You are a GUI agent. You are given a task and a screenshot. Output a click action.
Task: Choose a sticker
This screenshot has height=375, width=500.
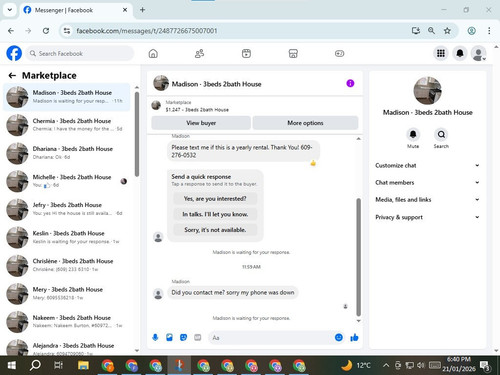183,338
